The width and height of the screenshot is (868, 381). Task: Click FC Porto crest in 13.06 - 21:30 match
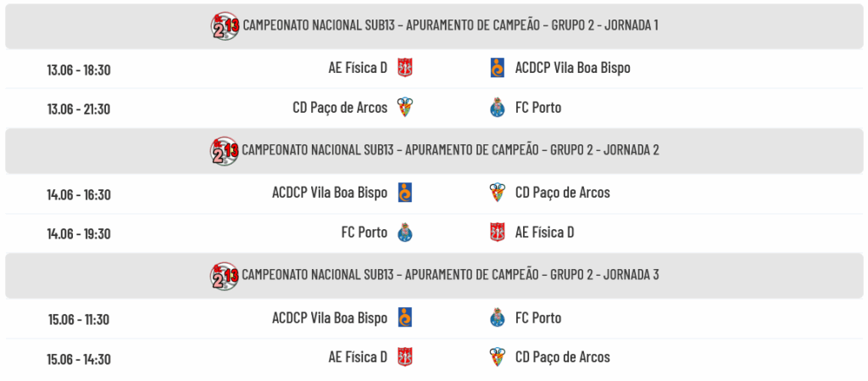497,108
